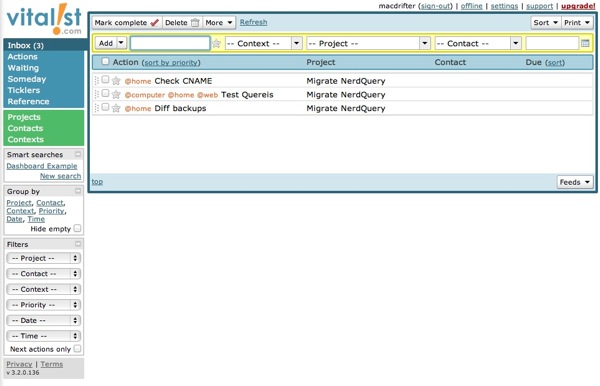Open the Date filter dropdown
Viewport: 600px width, 386px height.
44,321
